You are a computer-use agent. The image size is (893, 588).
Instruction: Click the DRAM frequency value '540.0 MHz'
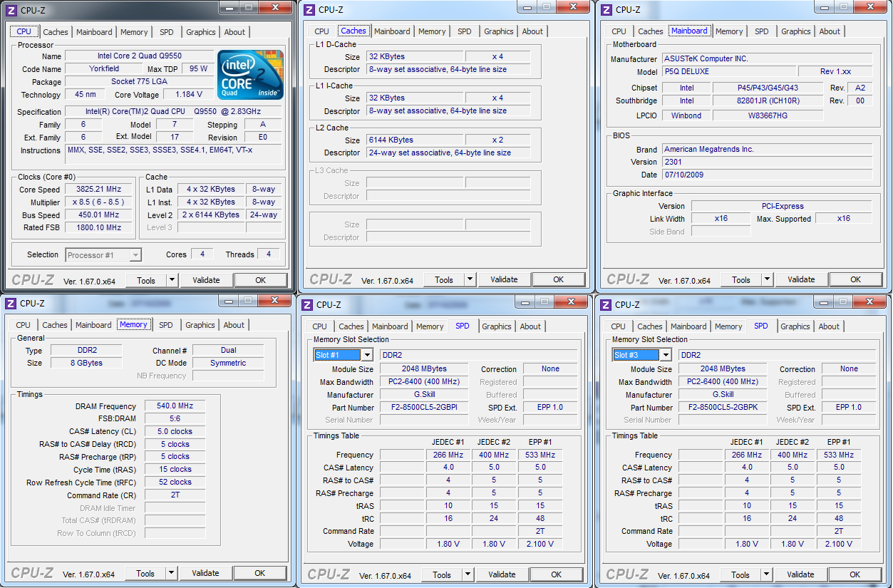[175, 406]
